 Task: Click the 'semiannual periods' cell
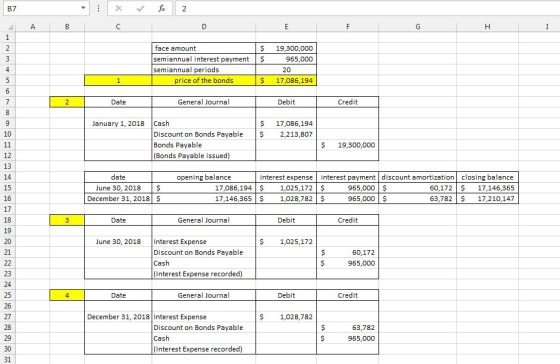click(204, 70)
